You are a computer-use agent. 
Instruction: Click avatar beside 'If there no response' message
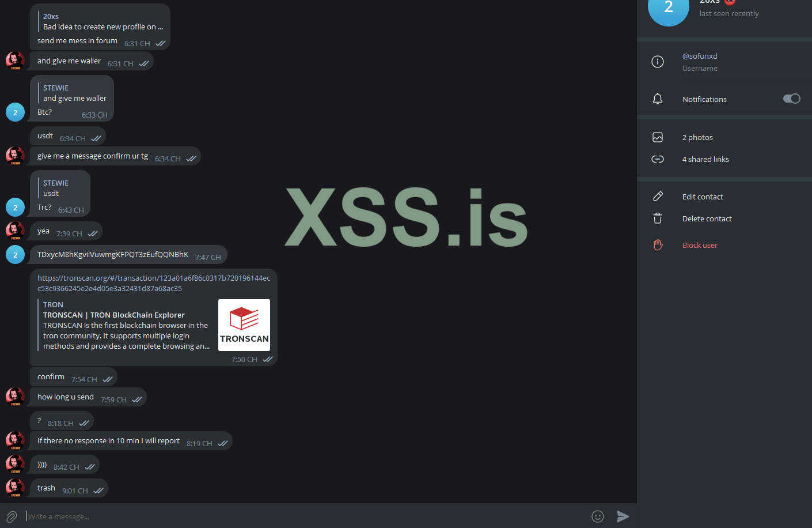pos(15,440)
